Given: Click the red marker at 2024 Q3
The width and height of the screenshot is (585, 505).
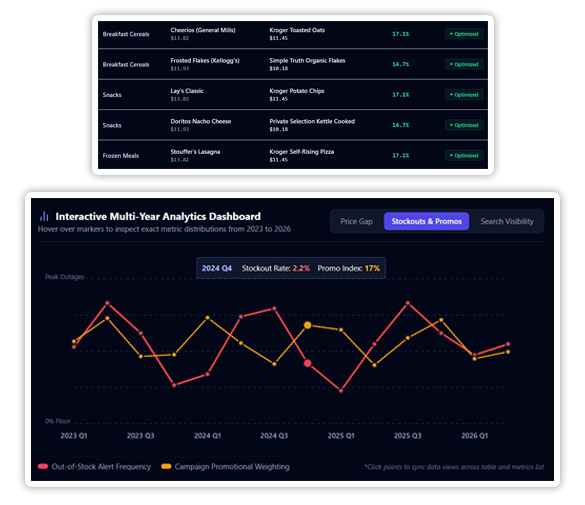Looking at the screenshot, I should [x=274, y=308].
